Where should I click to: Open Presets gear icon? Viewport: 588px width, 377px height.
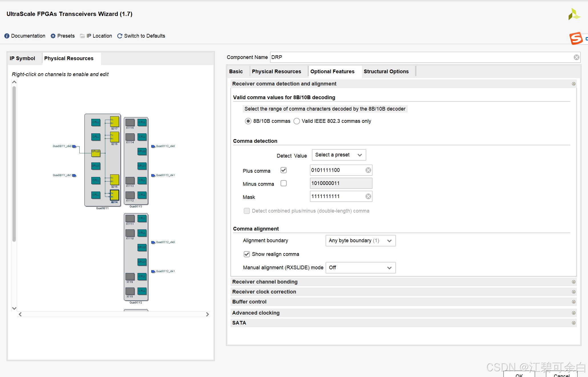click(53, 36)
